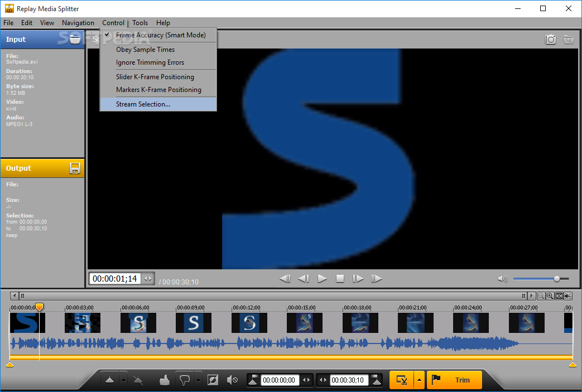
Task: Toggle Frame Accuracy (Smart Mode)
Action: [158, 35]
